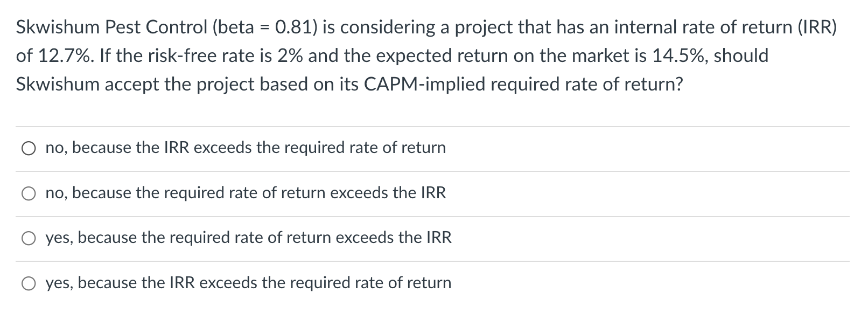This screenshot has width=868, height=320.
Task: Click the word 'IRR' ending the third option
Action: 439,238
